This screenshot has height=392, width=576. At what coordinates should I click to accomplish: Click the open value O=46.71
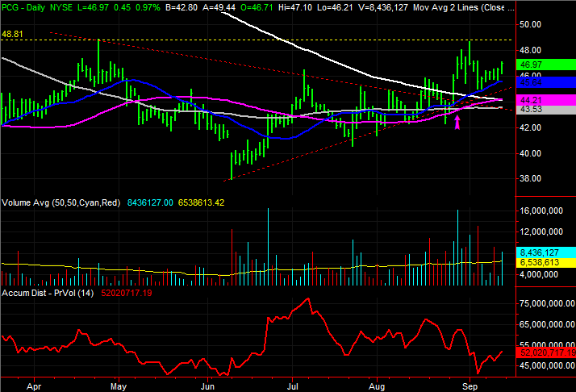point(257,7)
